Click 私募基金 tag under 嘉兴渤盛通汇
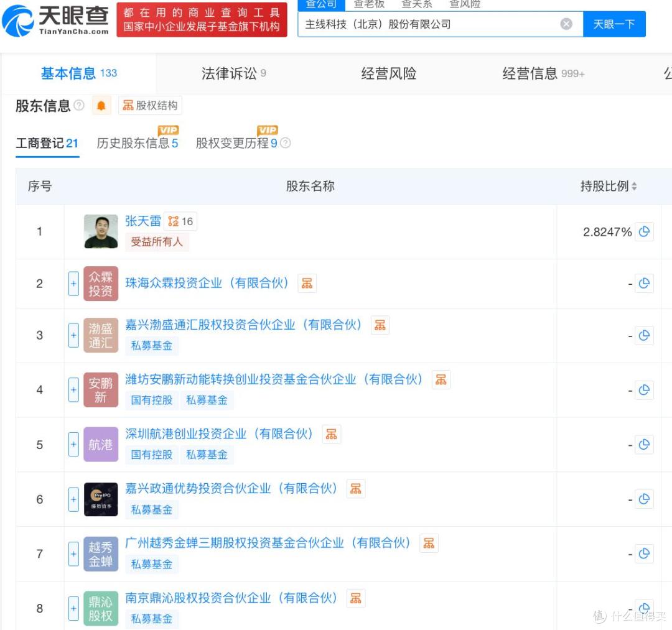The width and height of the screenshot is (672, 630). [152, 346]
